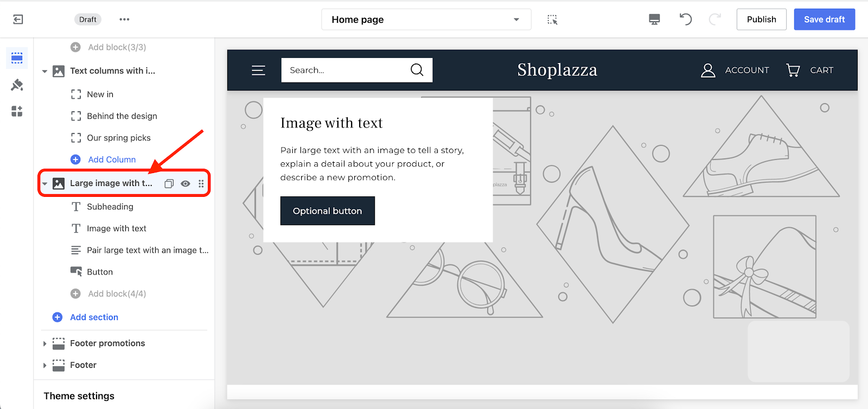Click the Footer section icon
Screen dimensions: 868x409
[59, 365]
